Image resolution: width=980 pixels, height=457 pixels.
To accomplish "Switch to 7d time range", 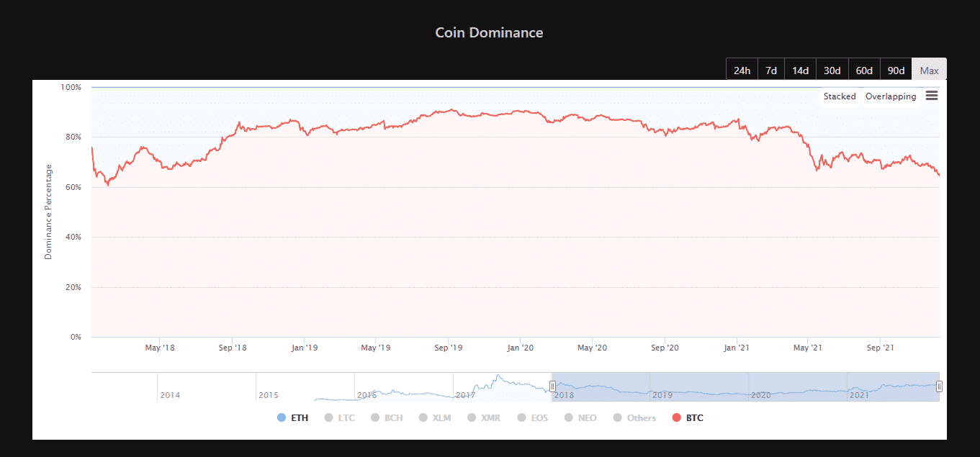I will coord(771,71).
